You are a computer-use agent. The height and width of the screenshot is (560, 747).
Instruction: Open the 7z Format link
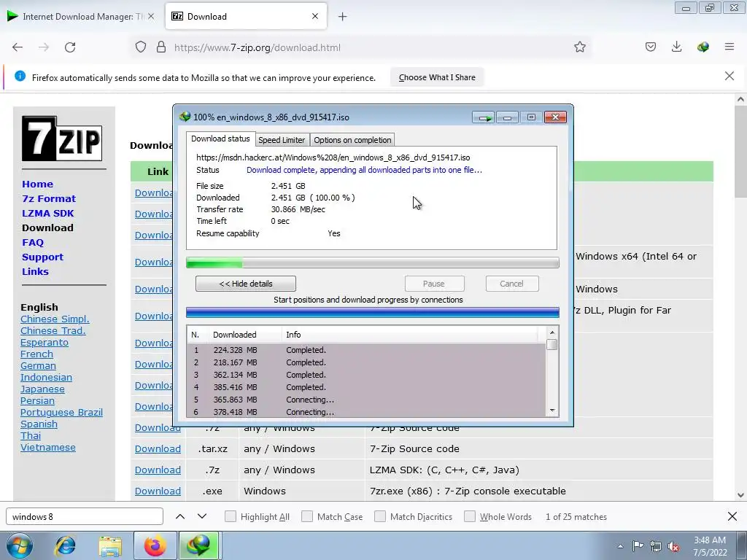point(49,198)
